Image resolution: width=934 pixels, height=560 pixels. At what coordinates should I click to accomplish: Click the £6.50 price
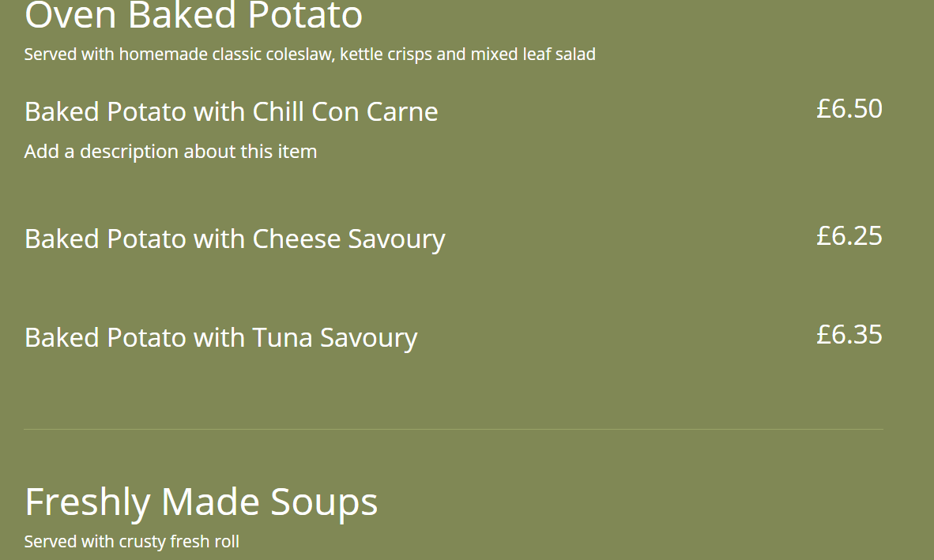tap(849, 109)
